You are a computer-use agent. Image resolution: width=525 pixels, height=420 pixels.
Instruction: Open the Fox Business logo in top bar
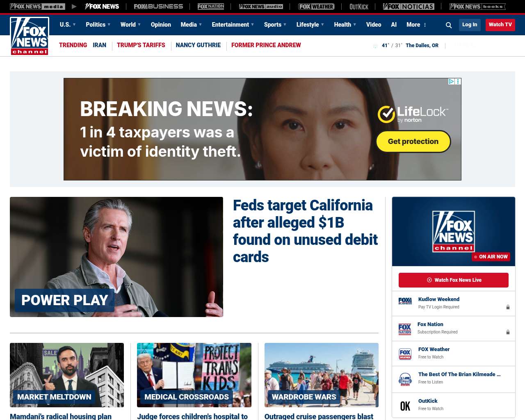tap(158, 7)
